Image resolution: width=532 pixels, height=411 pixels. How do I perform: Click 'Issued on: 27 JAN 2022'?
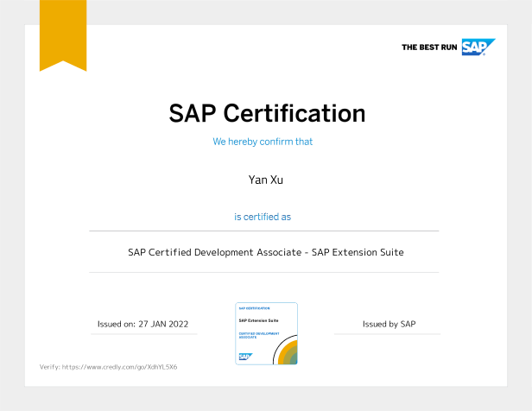tap(142, 324)
